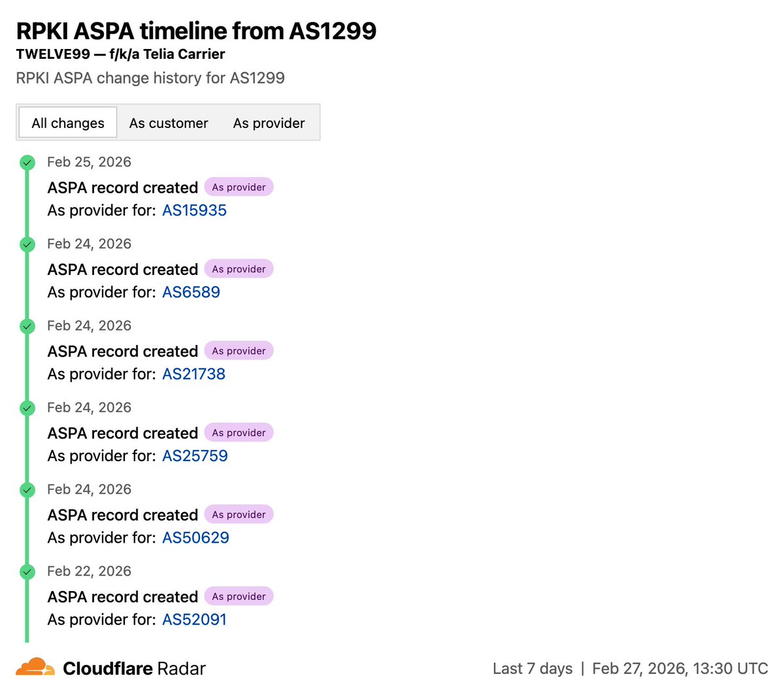Toggle the 'As provider' badge beside AS25759
This screenshot has width=784, height=693.
[x=238, y=432]
